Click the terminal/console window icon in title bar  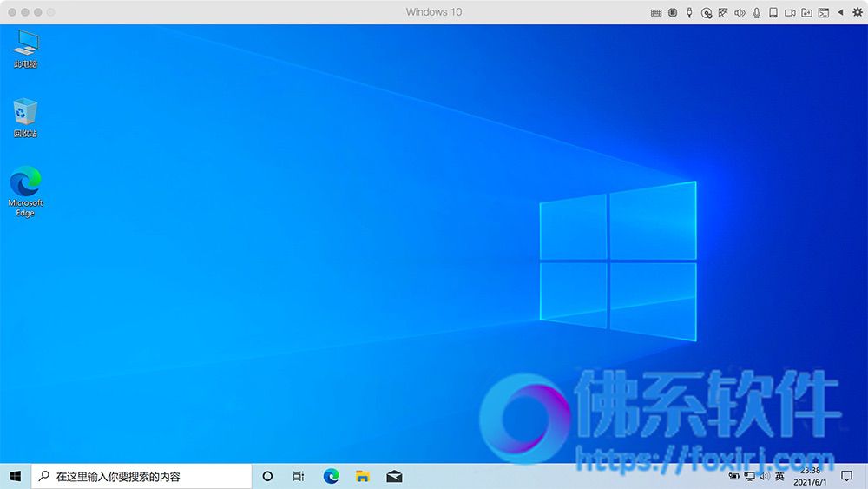(x=824, y=12)
